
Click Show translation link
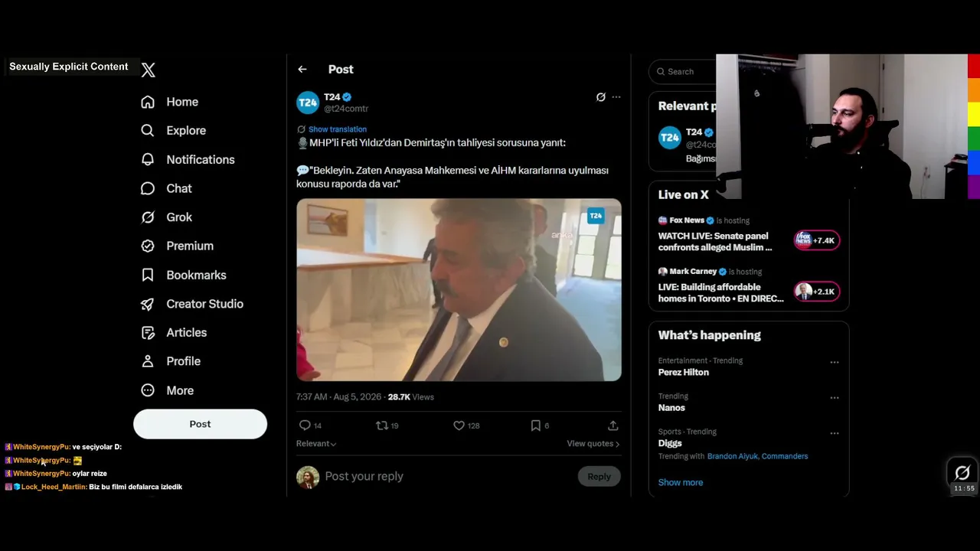click(338, 129)
